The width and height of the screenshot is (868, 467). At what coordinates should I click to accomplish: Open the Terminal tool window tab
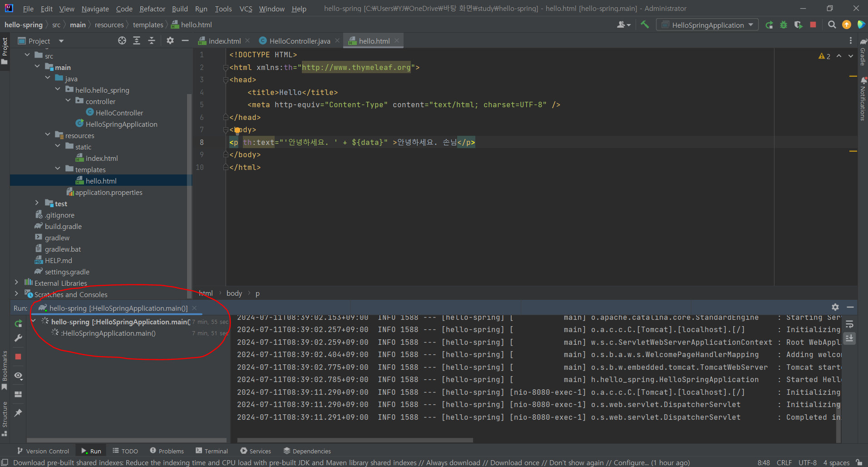point(212,451)
